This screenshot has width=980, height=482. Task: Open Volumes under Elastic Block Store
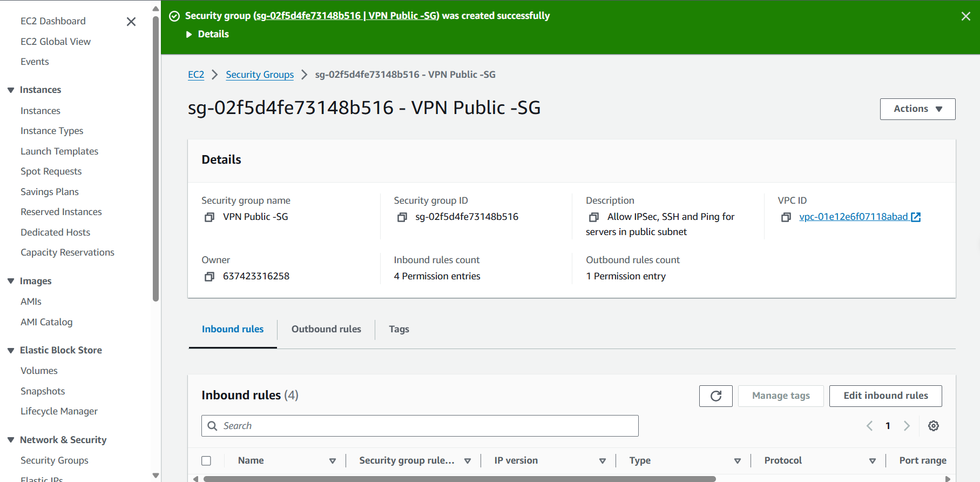39,371
